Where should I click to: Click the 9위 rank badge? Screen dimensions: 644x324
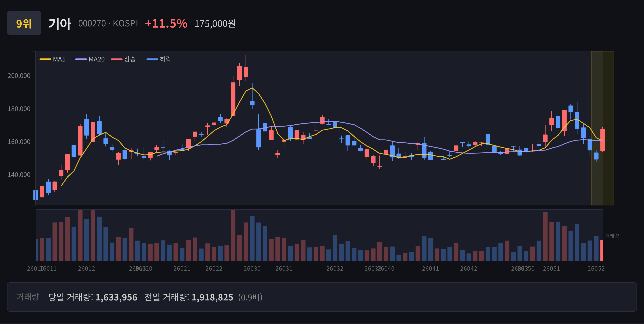tap(24, 23)
